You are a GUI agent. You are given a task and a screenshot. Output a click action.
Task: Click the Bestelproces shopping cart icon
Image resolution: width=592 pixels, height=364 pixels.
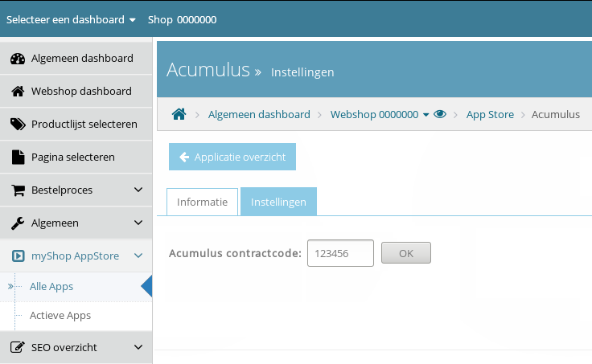click(x=18, y=190)
